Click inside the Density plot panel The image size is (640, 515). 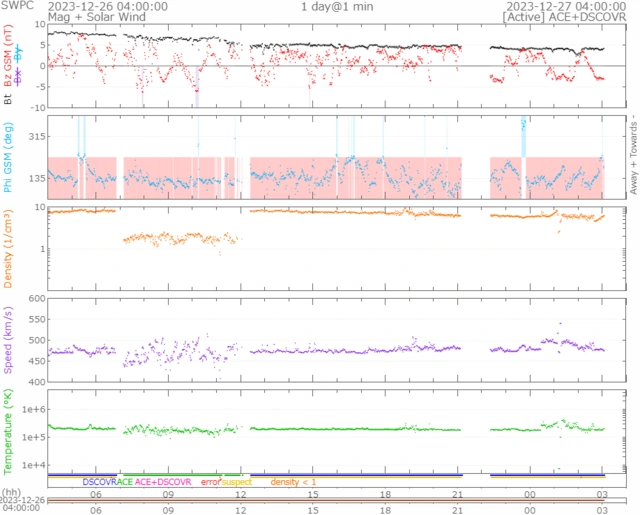pyautogui.click(x=337, y=249)
